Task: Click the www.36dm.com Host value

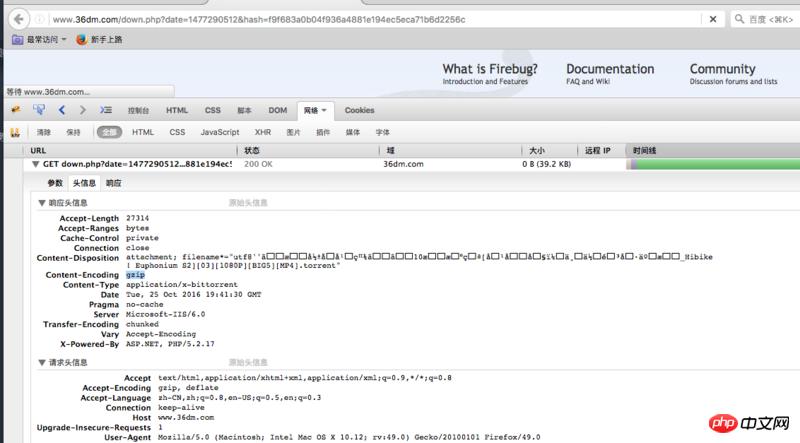Action: click(x=186, y=417)
